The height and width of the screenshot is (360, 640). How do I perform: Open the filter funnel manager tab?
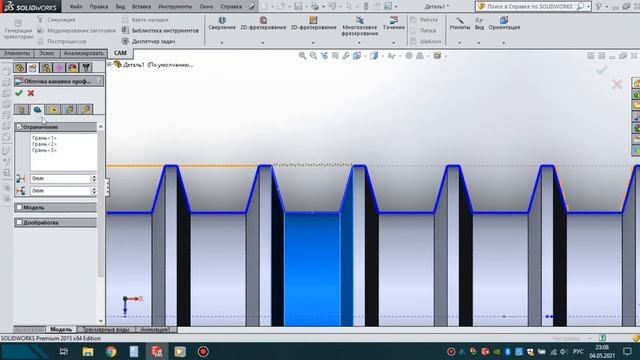pyautogui.click(x=86, y=67)
